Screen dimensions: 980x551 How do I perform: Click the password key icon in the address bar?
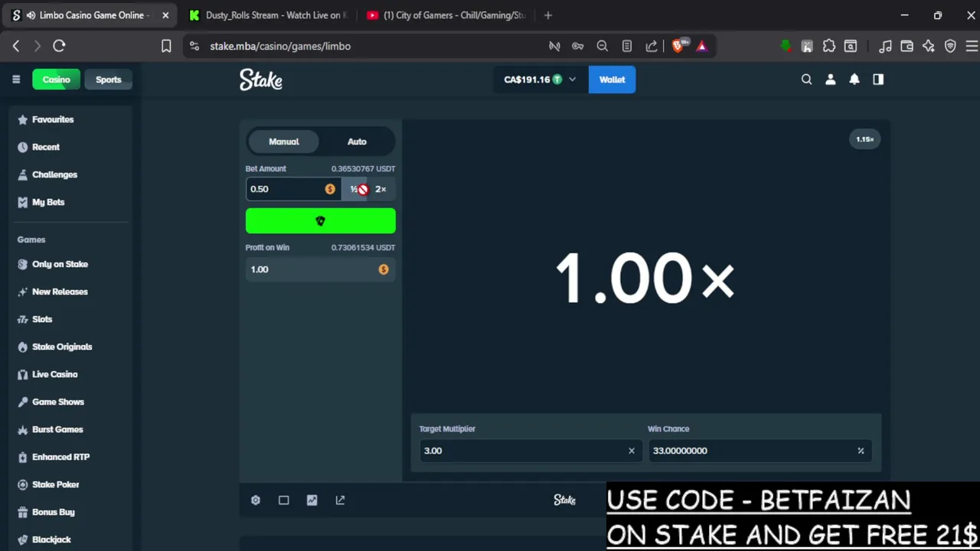578,46
